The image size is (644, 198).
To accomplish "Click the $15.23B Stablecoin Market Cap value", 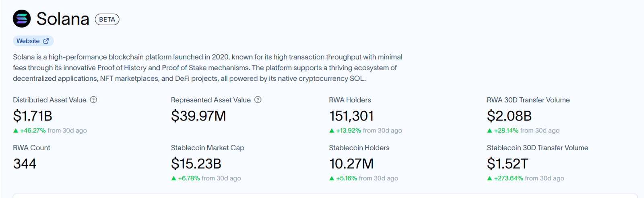I will click(196, 164).
